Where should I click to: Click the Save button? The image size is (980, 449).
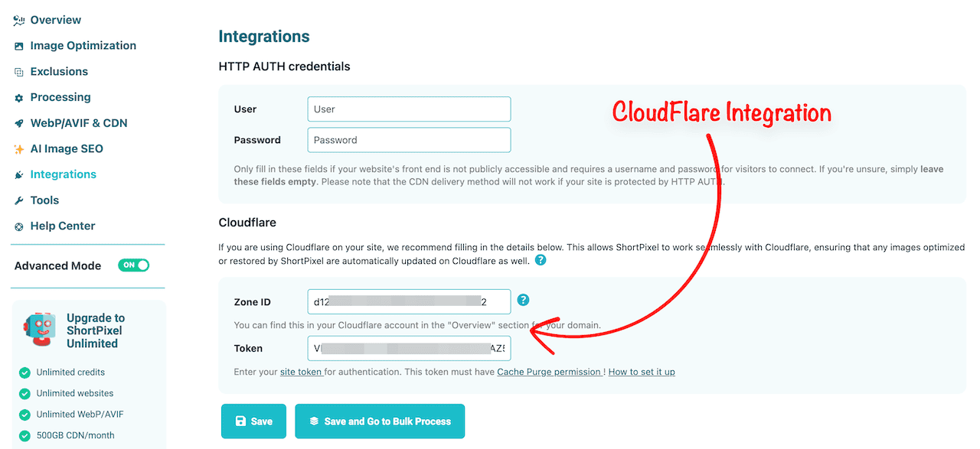pyautogui.click(x=253, y=421)
